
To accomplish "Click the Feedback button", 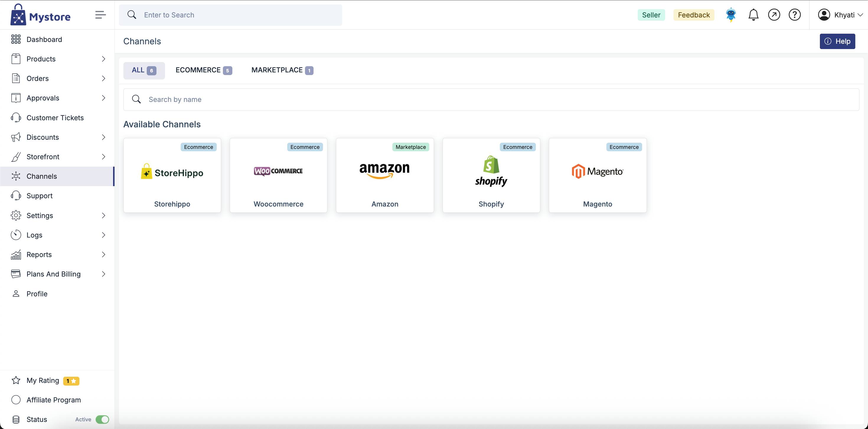I will point(694,15).
